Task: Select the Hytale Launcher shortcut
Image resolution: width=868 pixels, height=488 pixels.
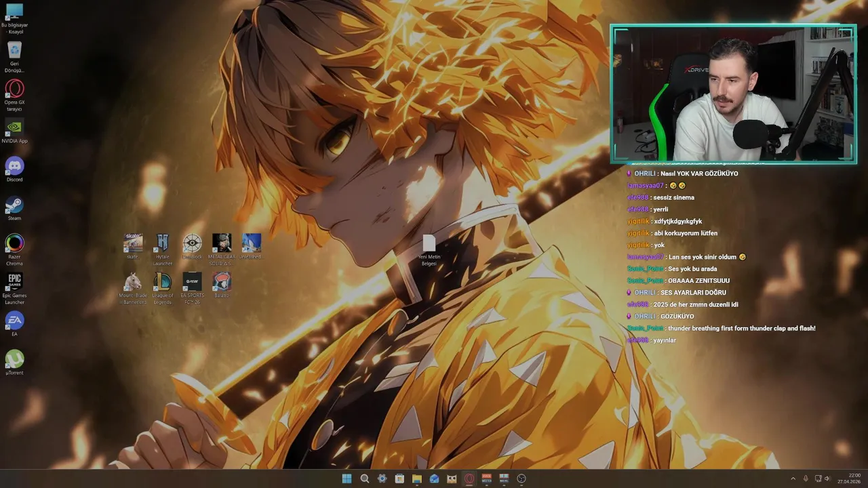Action: (163, 250)
